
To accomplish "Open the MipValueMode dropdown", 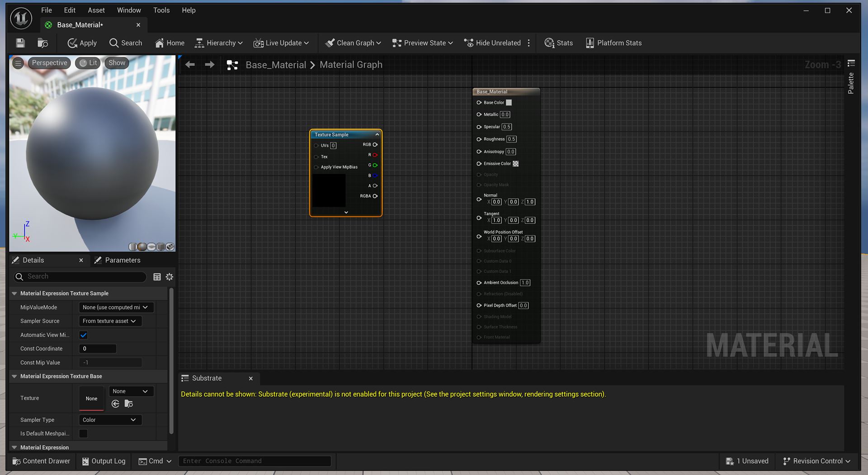I will tap(116, 308).
